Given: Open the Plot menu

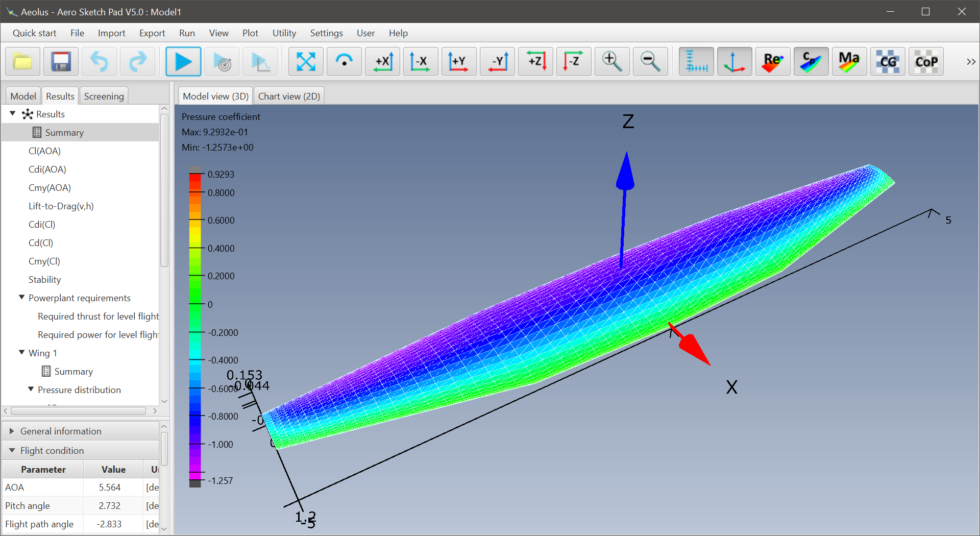Looking at the screenshot, I should tap(250, 33).
